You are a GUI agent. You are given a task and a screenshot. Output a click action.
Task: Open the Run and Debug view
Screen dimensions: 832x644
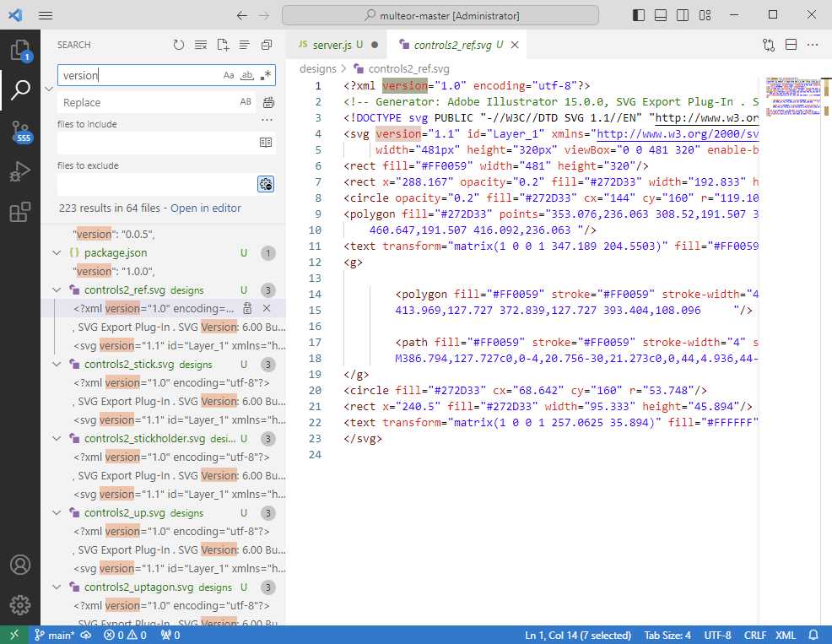click(20, 171)
